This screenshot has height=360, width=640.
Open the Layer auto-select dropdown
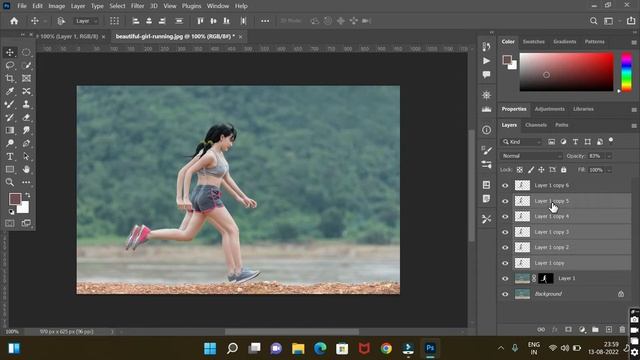click(x=86, y=21)
